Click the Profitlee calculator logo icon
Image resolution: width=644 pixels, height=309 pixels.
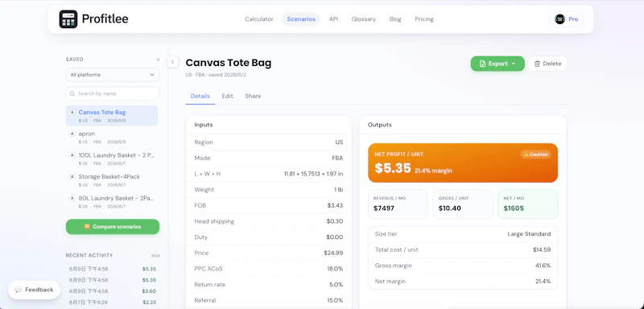click(x=68, y=19)
